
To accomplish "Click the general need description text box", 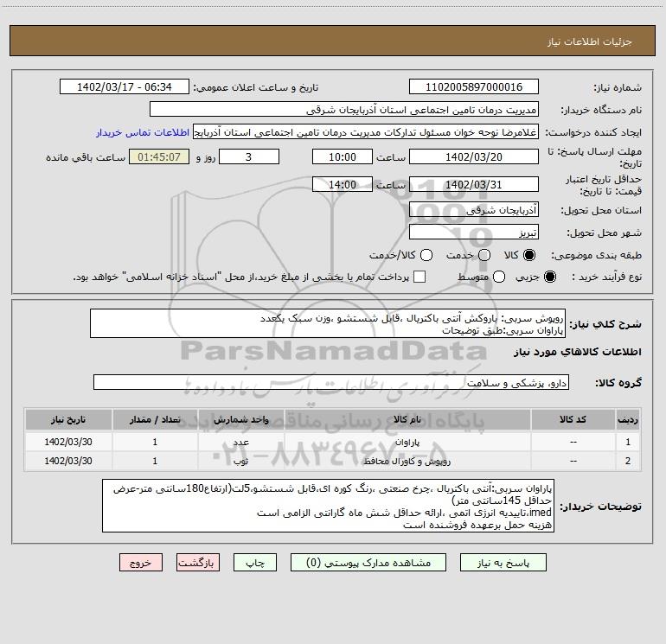I will pyautogui.click(x=328, y=324).
